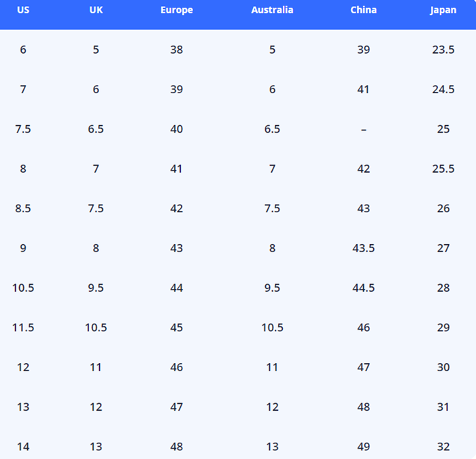476x459 pixels.
Task: Click the Japan size 25.5 cell
Action: [x=443, y=169]
